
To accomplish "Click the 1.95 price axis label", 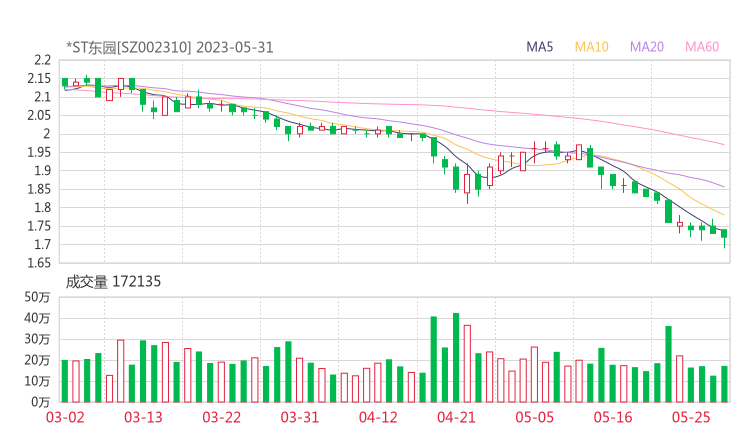I will 39,152.
